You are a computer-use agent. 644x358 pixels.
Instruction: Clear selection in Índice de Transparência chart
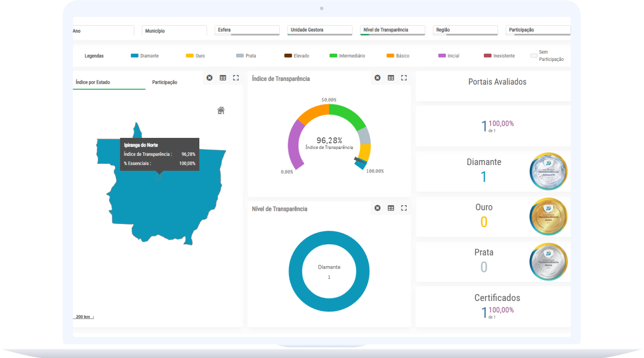[377, 78]
